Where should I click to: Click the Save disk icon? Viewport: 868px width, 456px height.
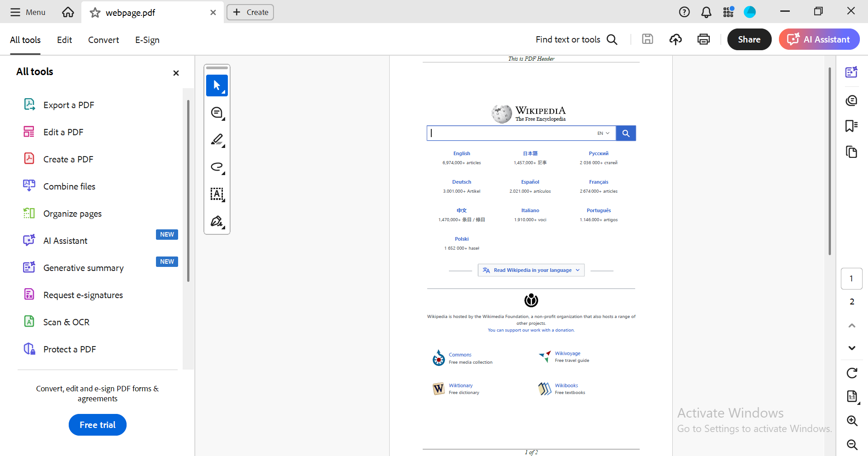(x=647, y=39)
